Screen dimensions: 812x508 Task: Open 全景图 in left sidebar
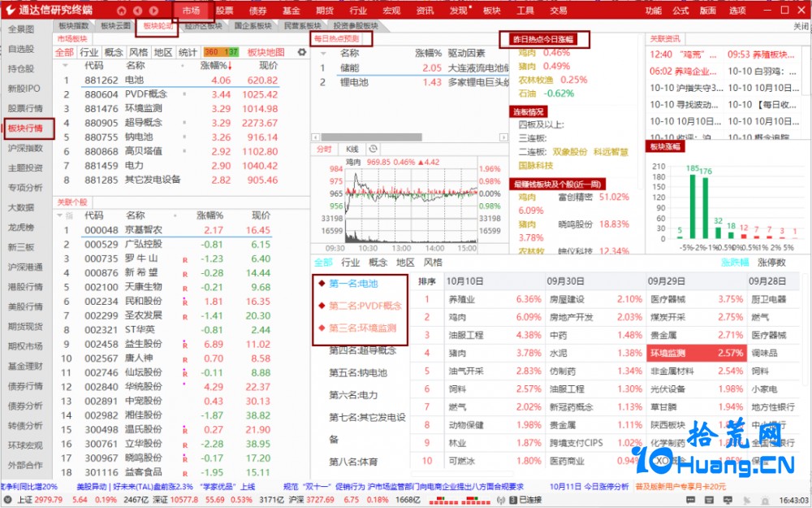point(21,29)
